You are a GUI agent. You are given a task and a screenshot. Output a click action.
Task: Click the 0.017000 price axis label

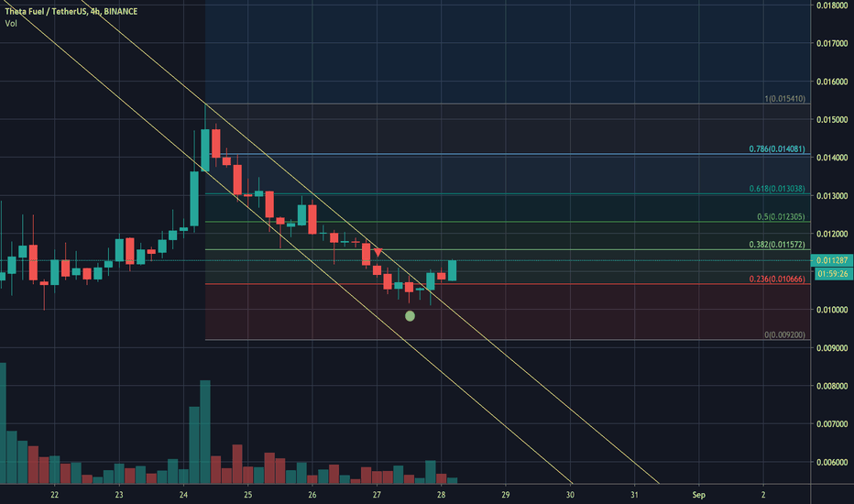click(832, 44)
